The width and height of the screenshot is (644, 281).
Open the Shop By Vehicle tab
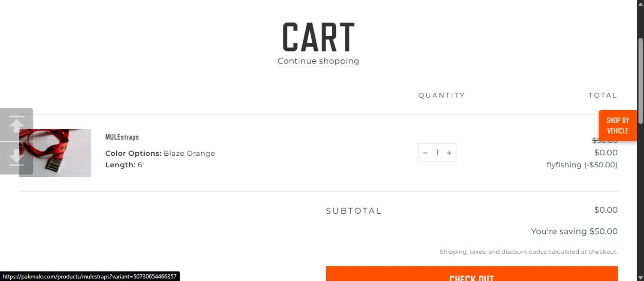point(617,125)
